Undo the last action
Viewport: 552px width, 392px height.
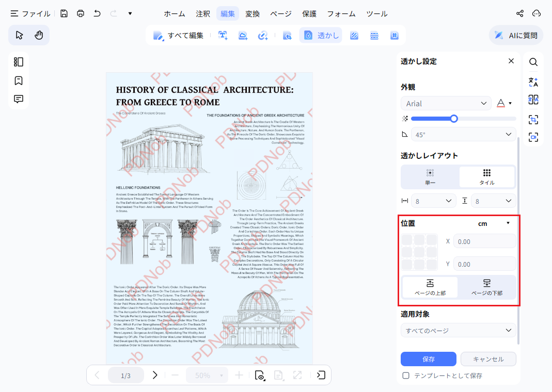[97, 14]
